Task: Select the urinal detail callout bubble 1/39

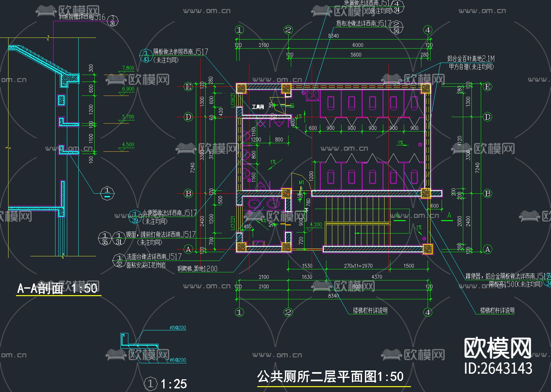Action: click(134, 216)
